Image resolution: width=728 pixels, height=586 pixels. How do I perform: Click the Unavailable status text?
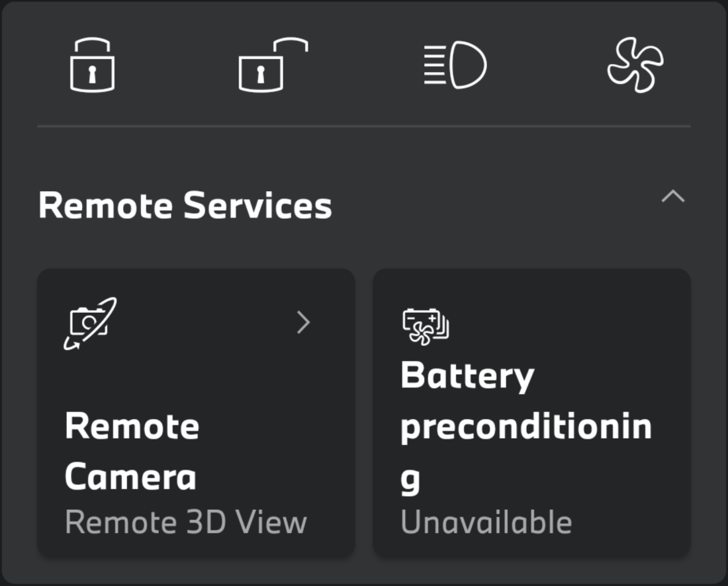pyautogui.click(x=486, y=522)
